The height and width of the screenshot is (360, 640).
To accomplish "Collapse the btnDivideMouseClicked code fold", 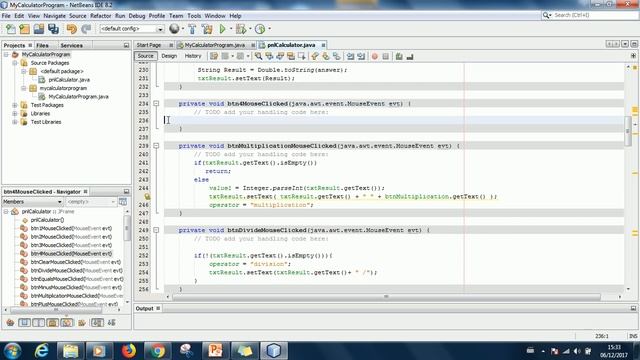I will tap(156, 230).
